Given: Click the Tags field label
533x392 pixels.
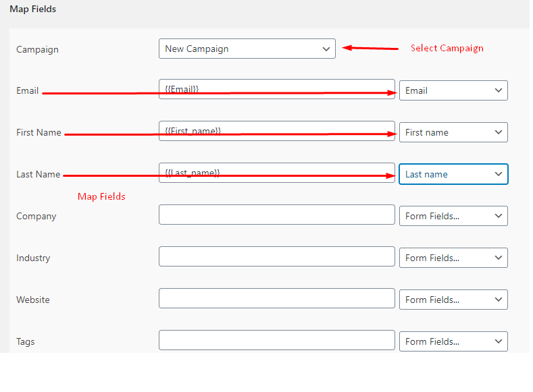Looking at the screenshot, I should pos(26,341).
